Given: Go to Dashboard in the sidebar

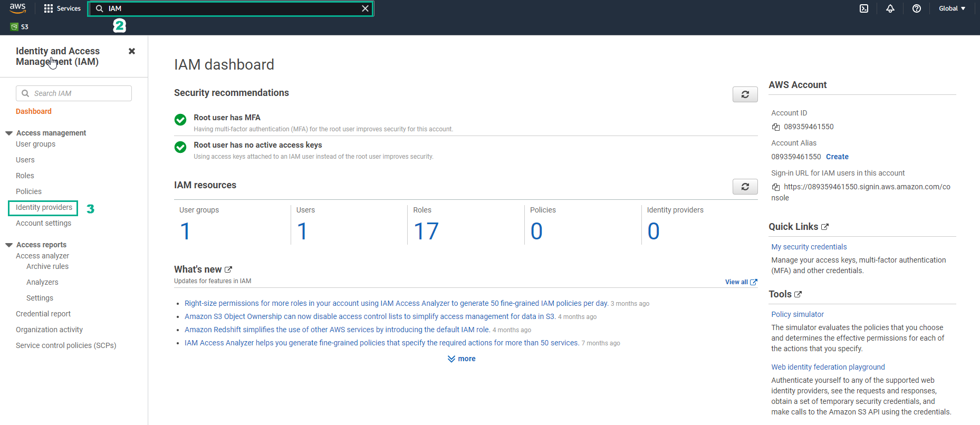Looking at the screenshot, I should (34, 111).
